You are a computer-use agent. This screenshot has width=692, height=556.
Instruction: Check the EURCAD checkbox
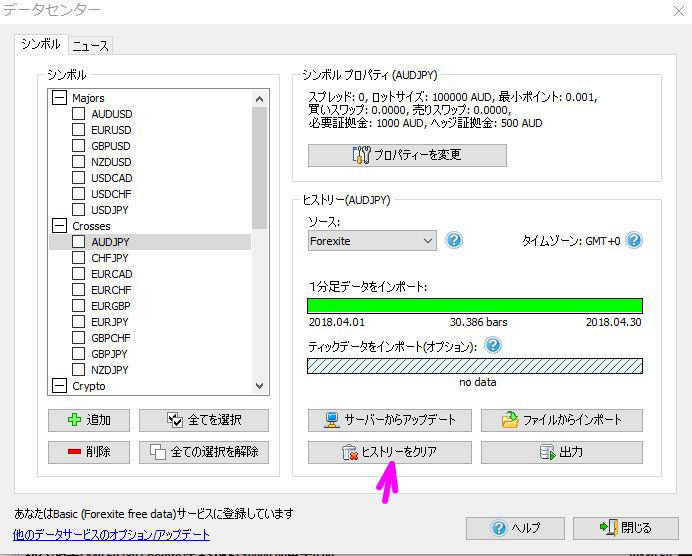(x=79, y=274)
